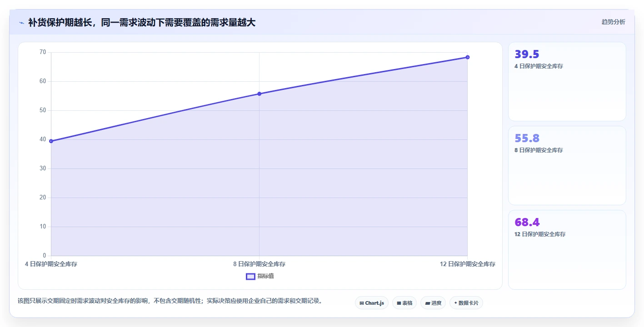Click the Chart.js tag button
This screenshot has width=644, height=327.
372,303
